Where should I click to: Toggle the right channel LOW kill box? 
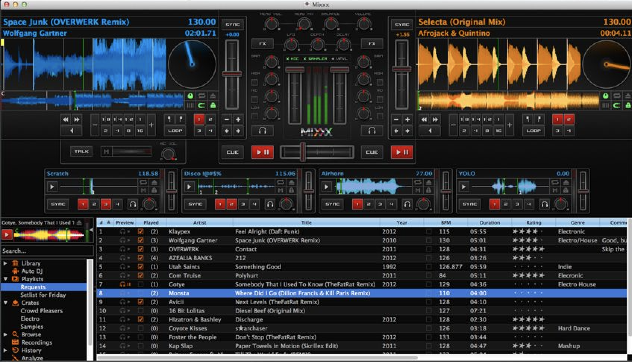379,116
